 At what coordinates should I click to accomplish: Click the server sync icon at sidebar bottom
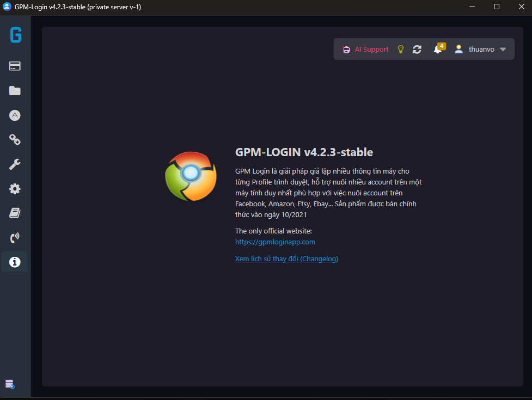pos(10,384)
